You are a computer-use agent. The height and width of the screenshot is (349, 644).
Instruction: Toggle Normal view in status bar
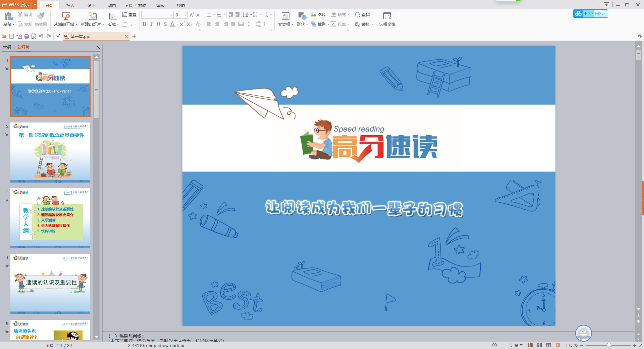point(531,345)
